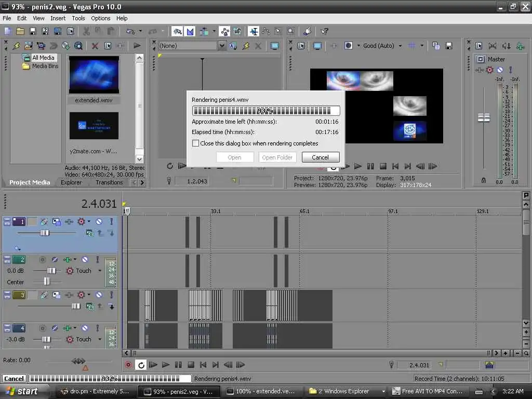Open the Edit menu
The image size is (532, 399).
[x=22, y=18]
